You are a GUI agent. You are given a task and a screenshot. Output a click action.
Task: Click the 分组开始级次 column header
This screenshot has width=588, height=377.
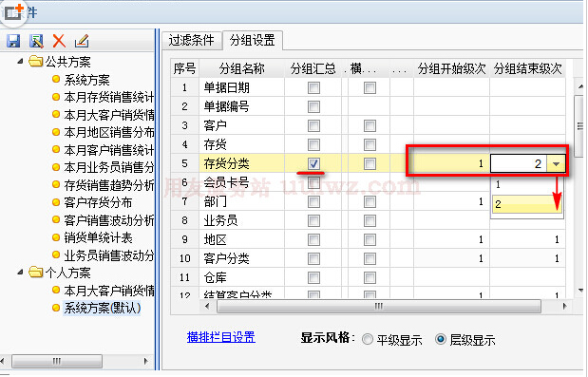451,68
